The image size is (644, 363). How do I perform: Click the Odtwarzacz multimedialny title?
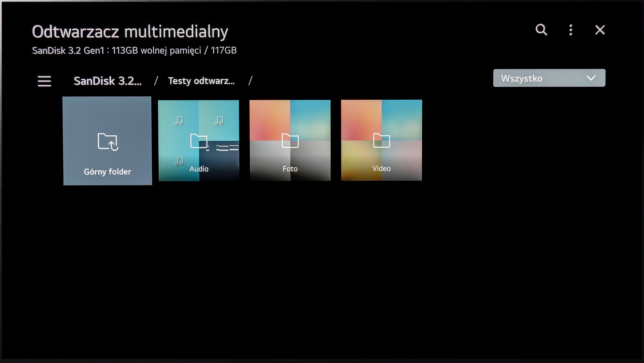coord(130,32)
